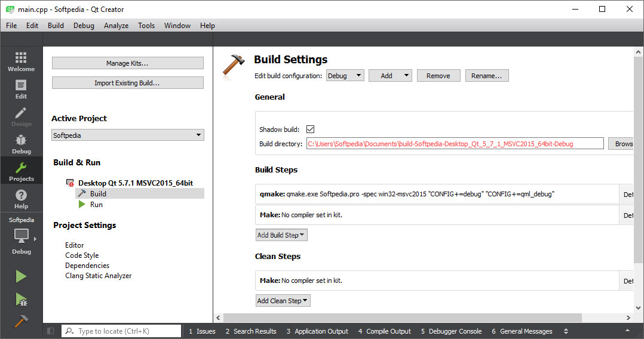
Task: Open the Help mode
Action: tap(21, 199)
